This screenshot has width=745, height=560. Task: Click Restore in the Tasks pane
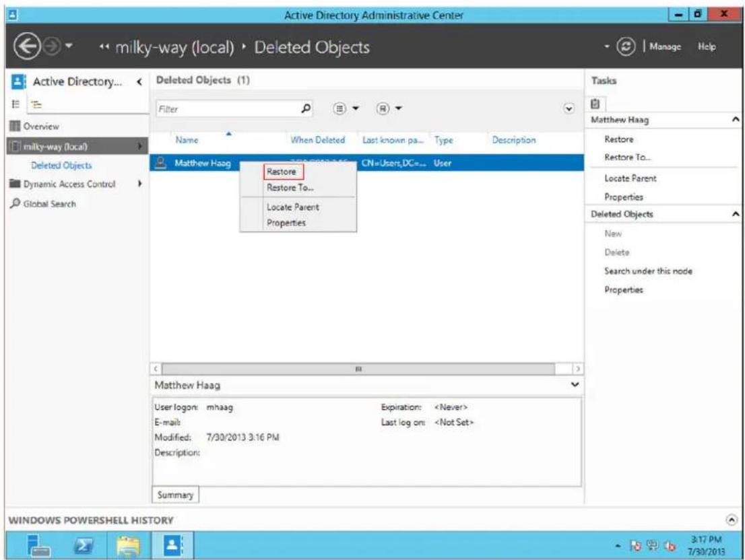point(618,139)
